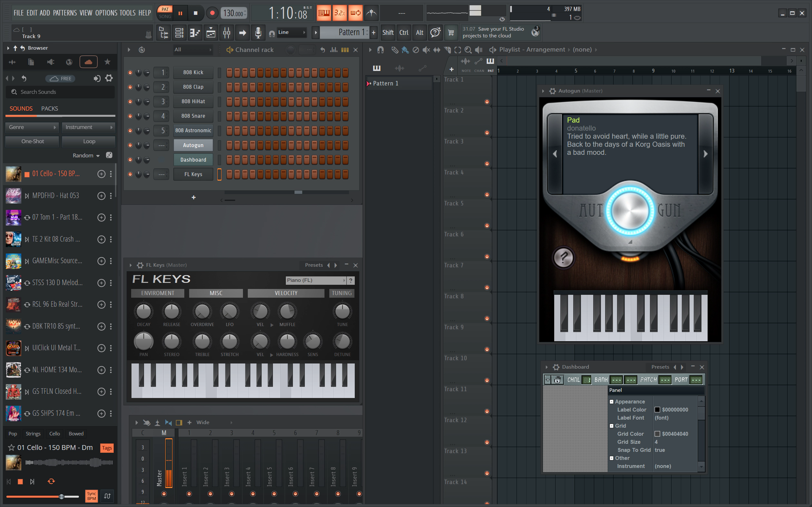Click the Dashboard Label Color swatch

click(657, 410)
